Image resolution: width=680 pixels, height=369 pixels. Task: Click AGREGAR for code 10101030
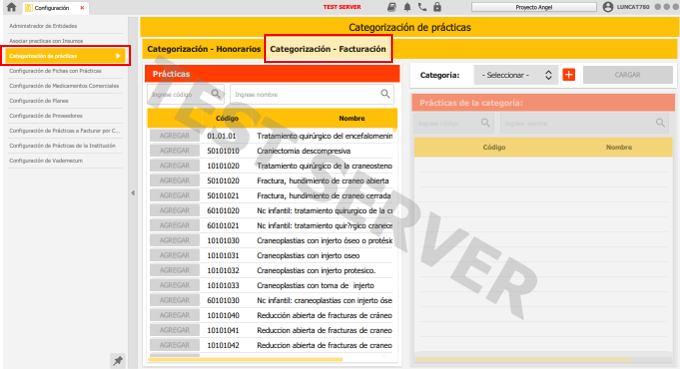coord(174,240)
